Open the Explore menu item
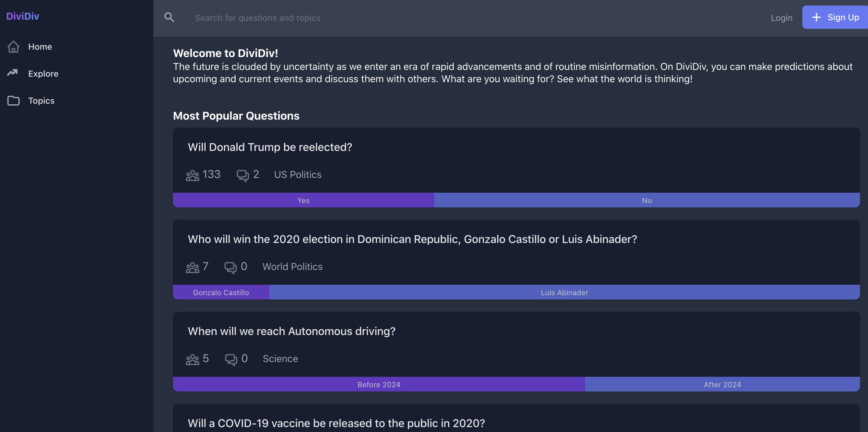Screen dimensions: 868x432 coord(43,74)
